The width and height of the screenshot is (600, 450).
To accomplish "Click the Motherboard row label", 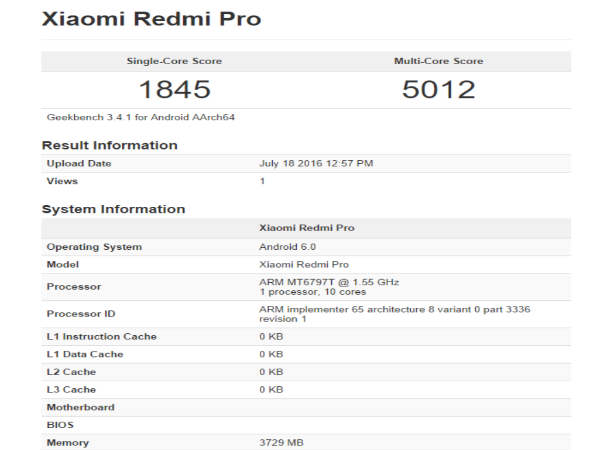I will coord(80,407).
